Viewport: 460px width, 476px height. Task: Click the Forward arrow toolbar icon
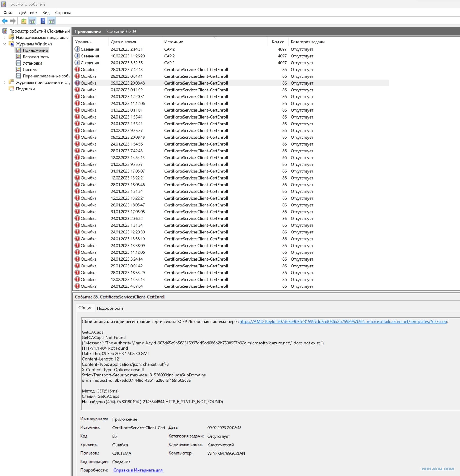(x=13, y=21)
